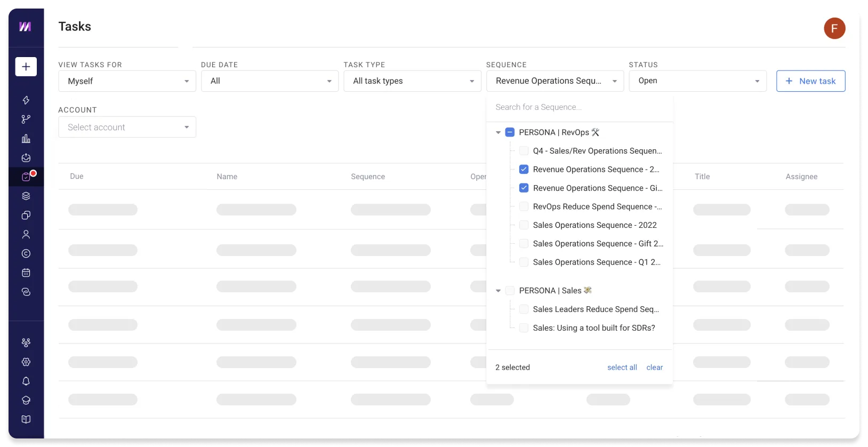Open the lightning bolt sidebar icon

click(26, 100)
